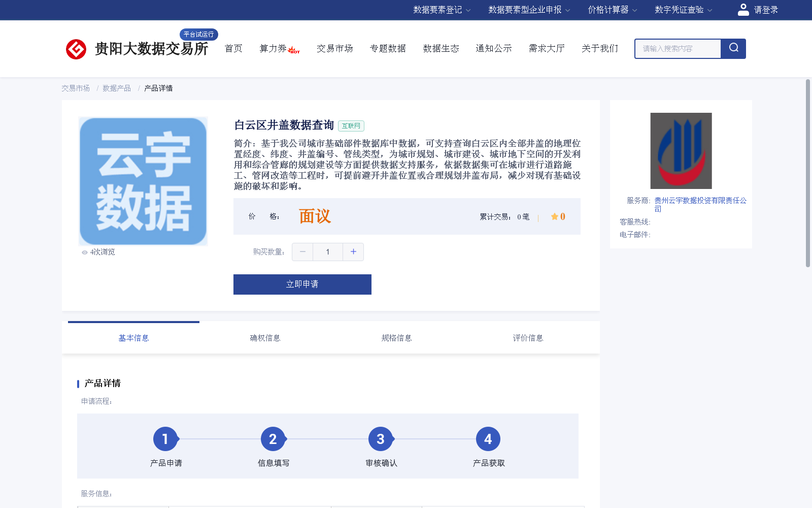Switch to 基本信息 tab
The width and height of the screenshot is (812, 508).
click(133, 338)
